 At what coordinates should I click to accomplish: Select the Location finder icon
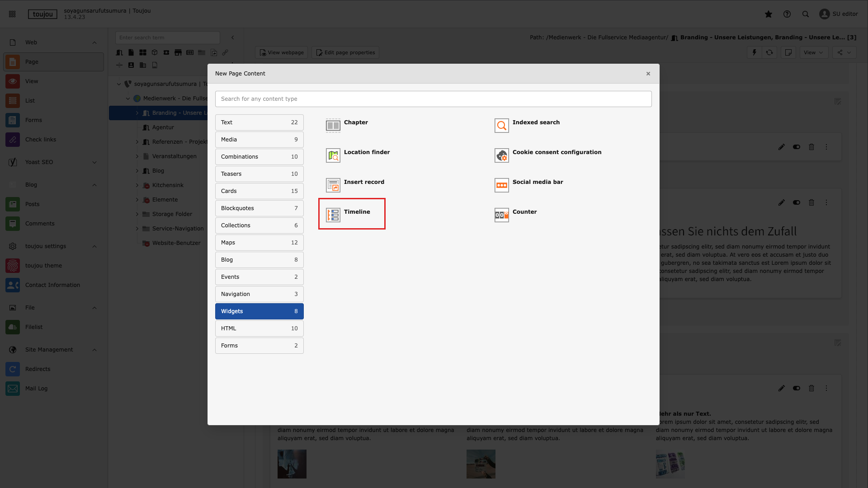(333, 155)
